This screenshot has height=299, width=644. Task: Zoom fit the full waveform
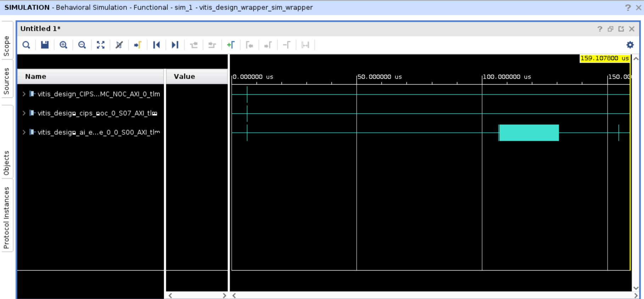(101, 45)
